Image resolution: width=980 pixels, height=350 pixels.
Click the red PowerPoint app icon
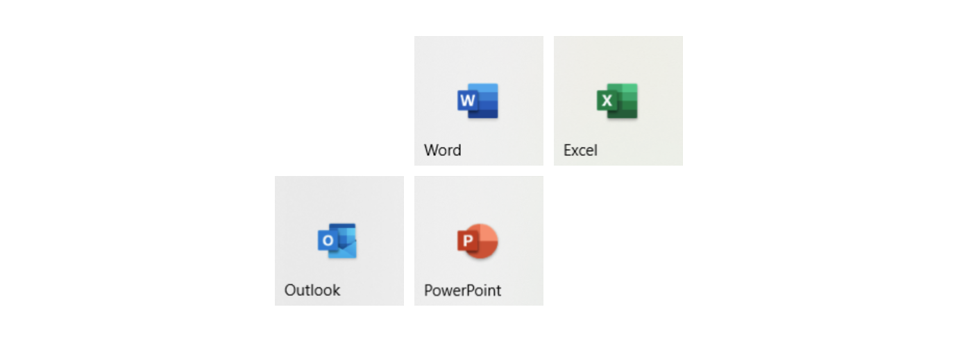(478, 241)
